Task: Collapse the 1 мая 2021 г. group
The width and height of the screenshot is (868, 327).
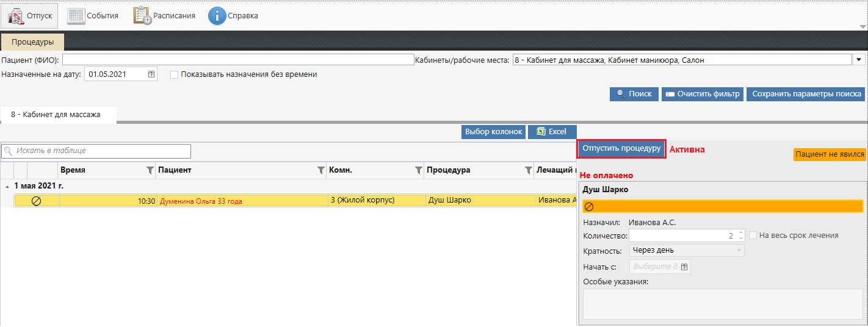Action: [7, 186]
